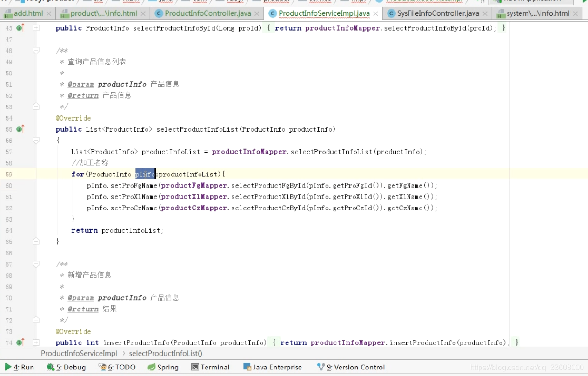Click getFgName() call on line 60
This screenshot has width=588, height=376.
409,185
